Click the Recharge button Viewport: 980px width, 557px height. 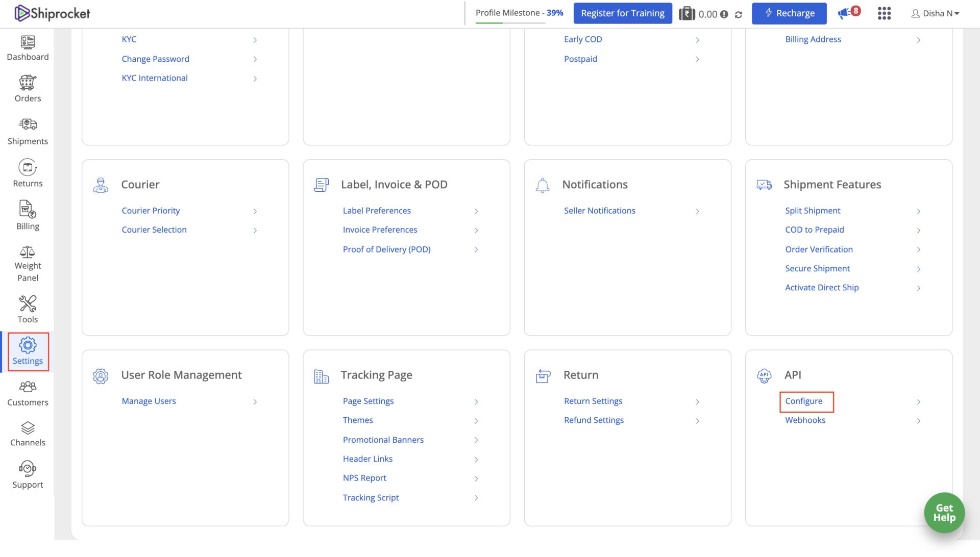click(789, 13)
